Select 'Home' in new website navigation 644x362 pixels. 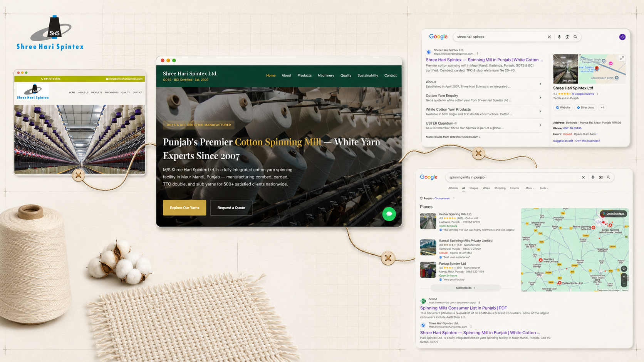coord(271,75)
